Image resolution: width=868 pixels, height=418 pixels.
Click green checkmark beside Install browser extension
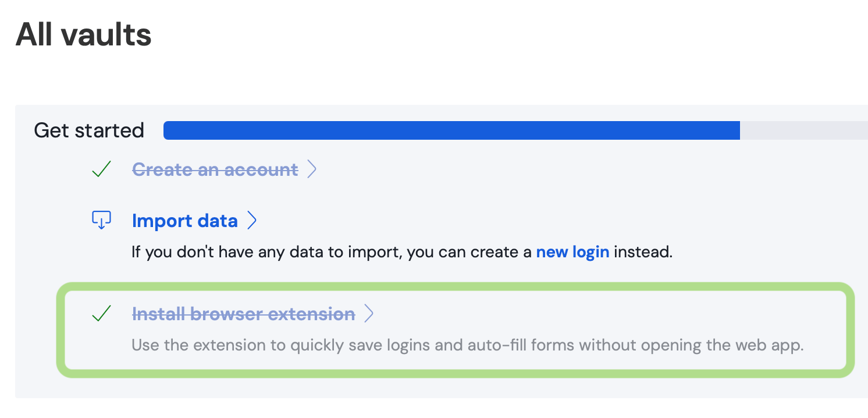(101, 314)
